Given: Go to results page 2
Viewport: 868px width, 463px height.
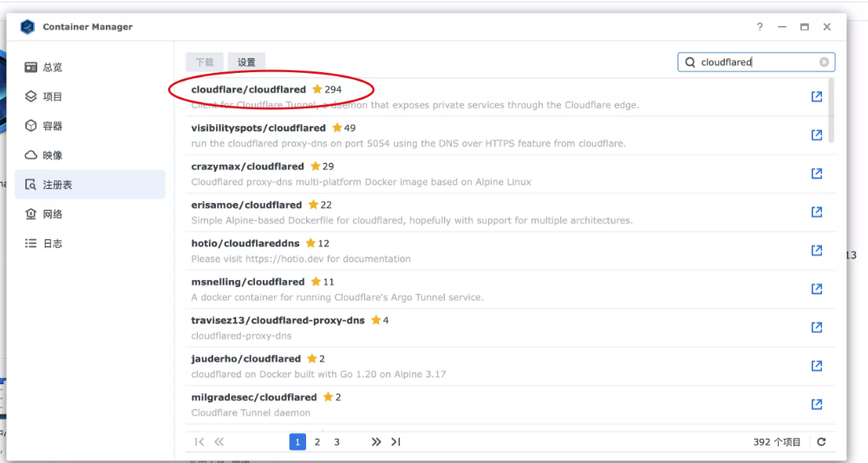Looking at the screenshot, I should tap(317, 442).
